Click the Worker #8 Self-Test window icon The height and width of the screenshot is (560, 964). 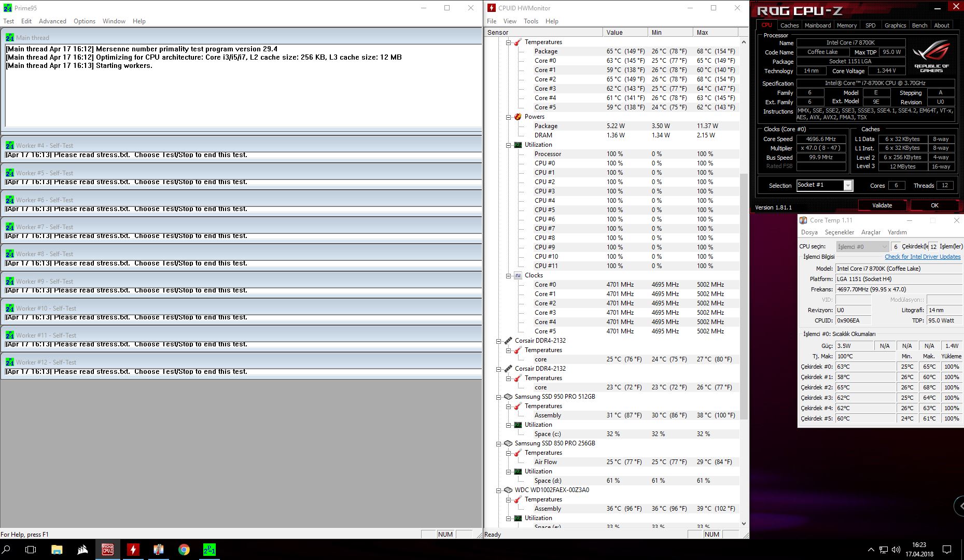tap(10, 254)
